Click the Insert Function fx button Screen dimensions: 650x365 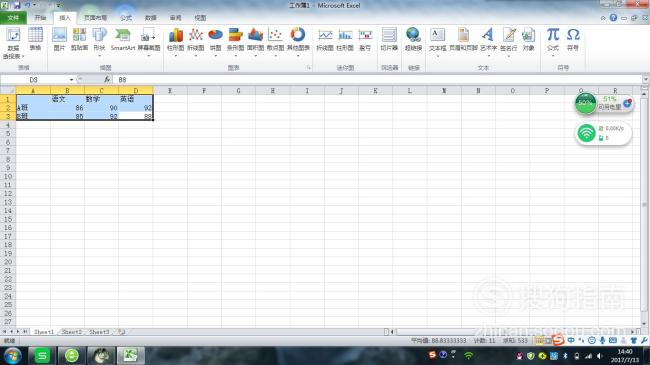coord(107,80)
